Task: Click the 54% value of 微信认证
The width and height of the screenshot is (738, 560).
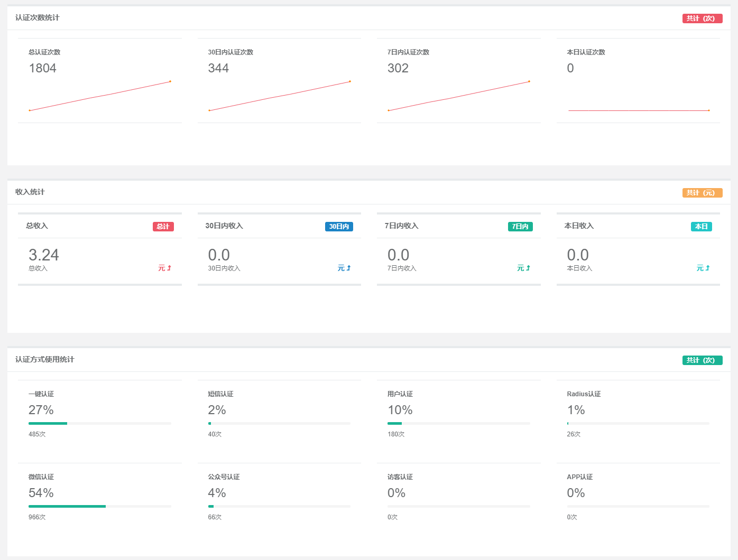Action: click(41, 493)
